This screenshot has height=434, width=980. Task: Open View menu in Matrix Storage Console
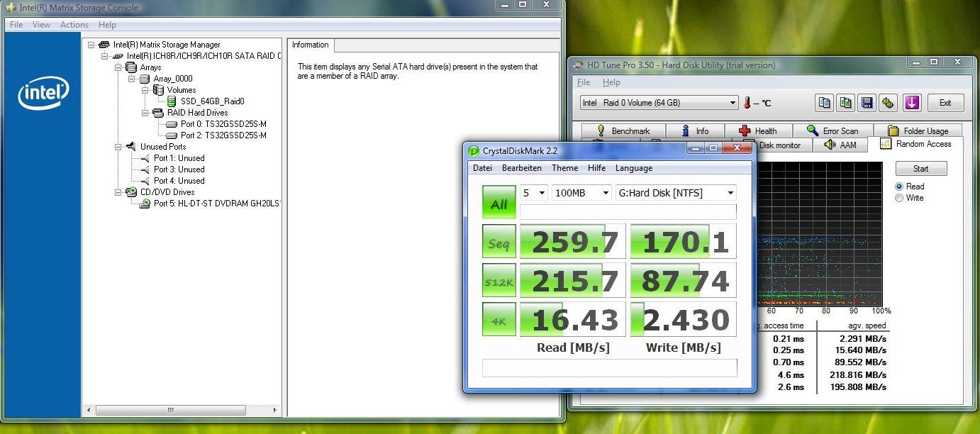41,25
